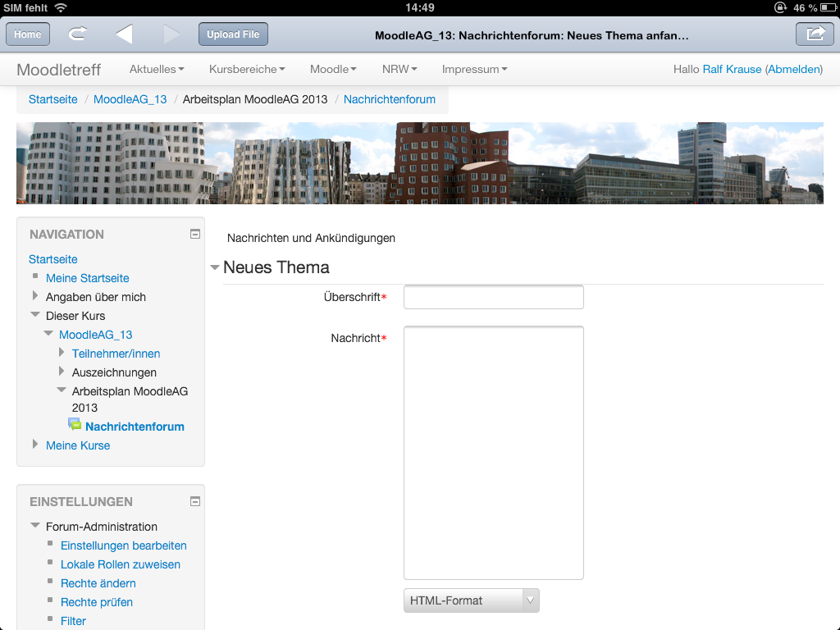Viewport: 840px width, 630px height.
Task: Open the Teilnehmer/innen link
Action: (x=116, y=354)
